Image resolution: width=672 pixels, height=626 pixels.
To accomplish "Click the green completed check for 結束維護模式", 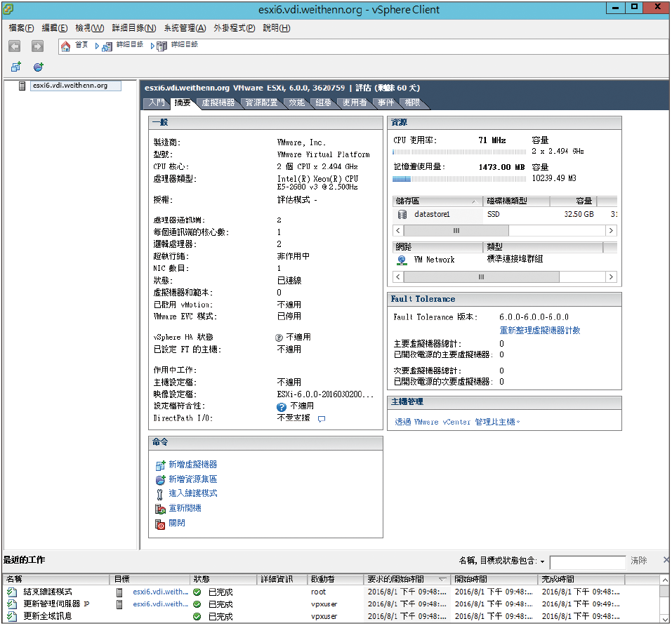I will click(x=197, y=592).
